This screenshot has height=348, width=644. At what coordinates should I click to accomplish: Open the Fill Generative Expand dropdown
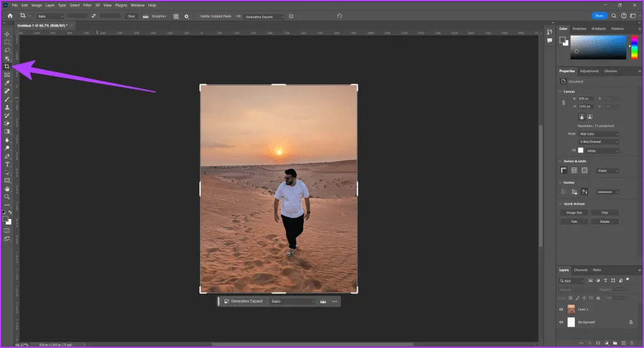(264, 16)
